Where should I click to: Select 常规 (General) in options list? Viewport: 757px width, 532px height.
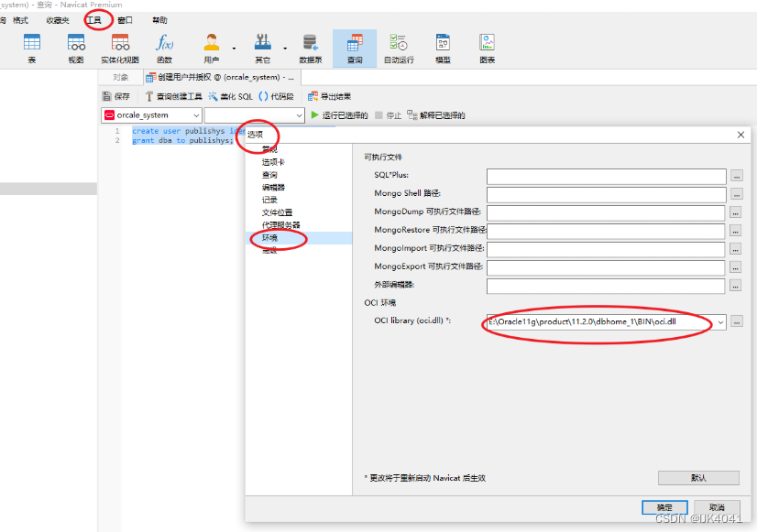pyautogui.click(x=269, y=149)
